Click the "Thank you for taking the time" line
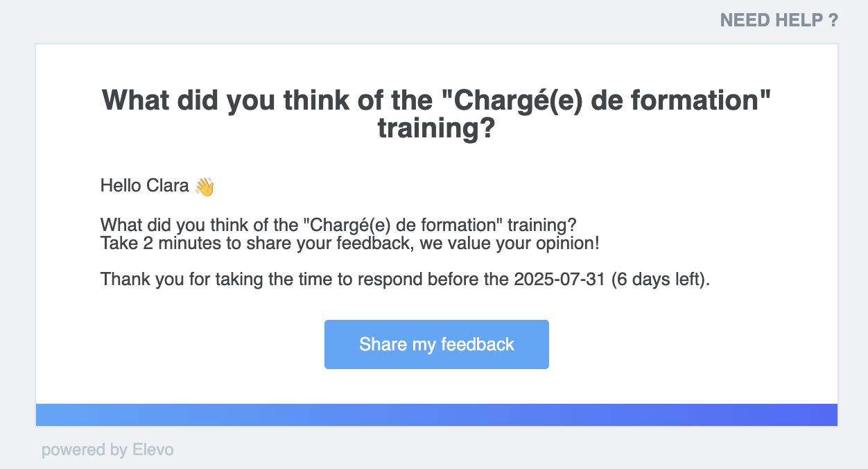868x469 pixels. coord(406,280)
